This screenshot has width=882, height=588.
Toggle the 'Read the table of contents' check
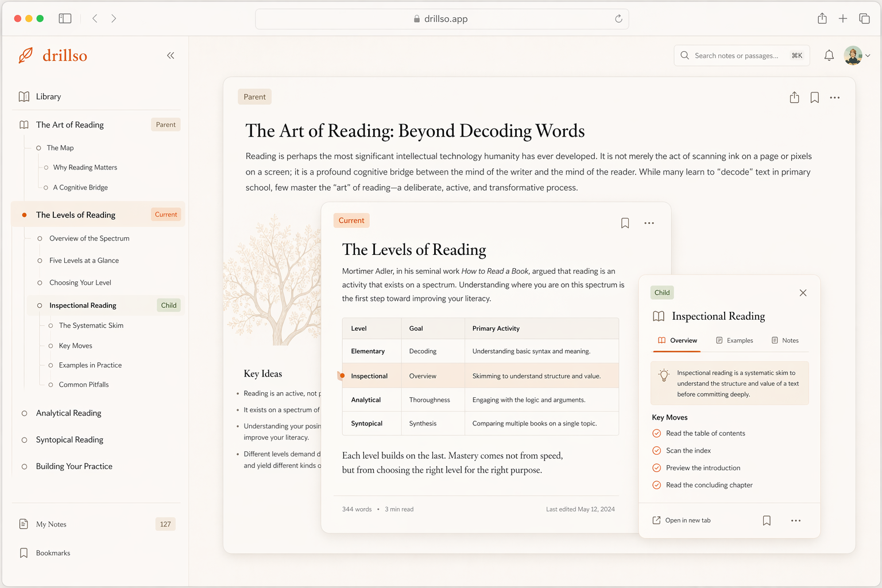point(657,434)
